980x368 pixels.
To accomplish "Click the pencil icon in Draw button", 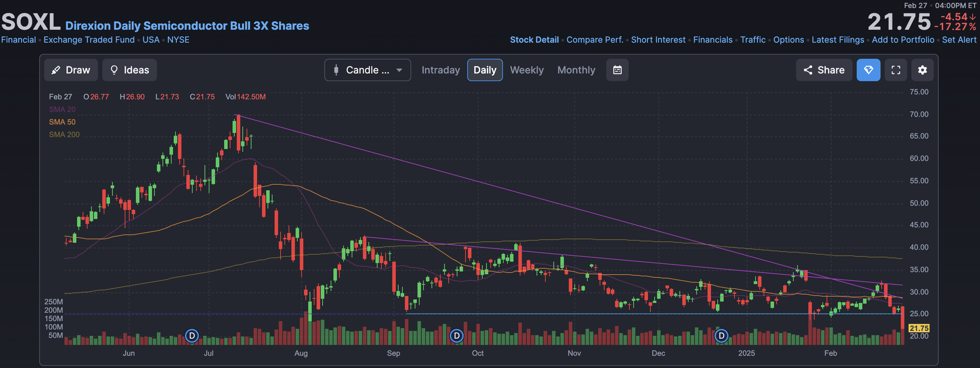I will click(x=56, y=70).
